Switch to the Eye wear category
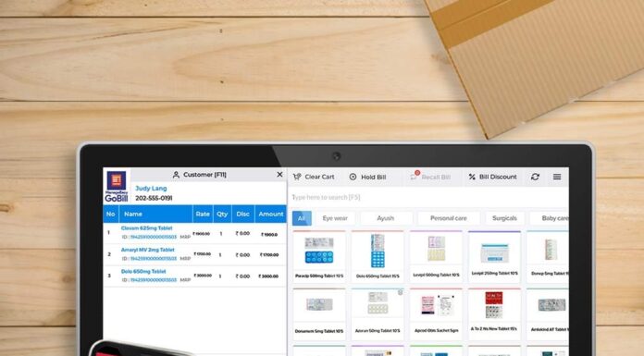Viewport: 644px width, 356px height. pyautogui.click(x=335, y=218)
